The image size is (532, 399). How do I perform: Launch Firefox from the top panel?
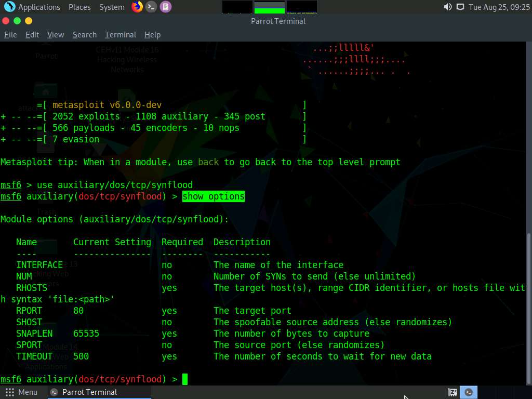click(137, 7)
